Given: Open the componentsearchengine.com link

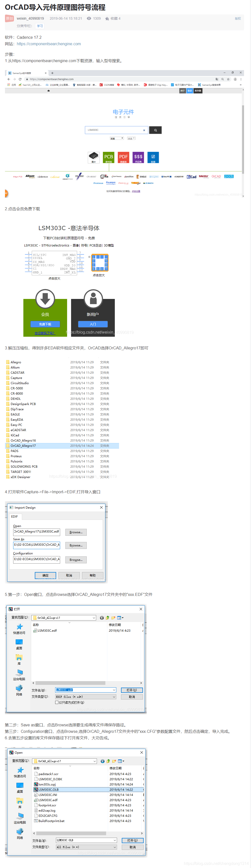Looking at the screenshot, I should point(49,44).
